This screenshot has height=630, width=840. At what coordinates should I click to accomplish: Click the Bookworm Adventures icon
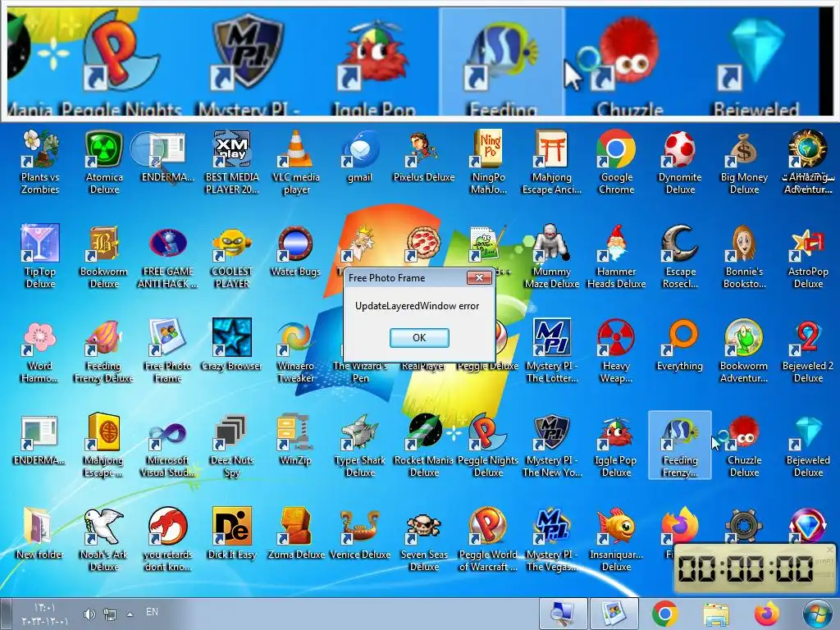tap(744, 351)
